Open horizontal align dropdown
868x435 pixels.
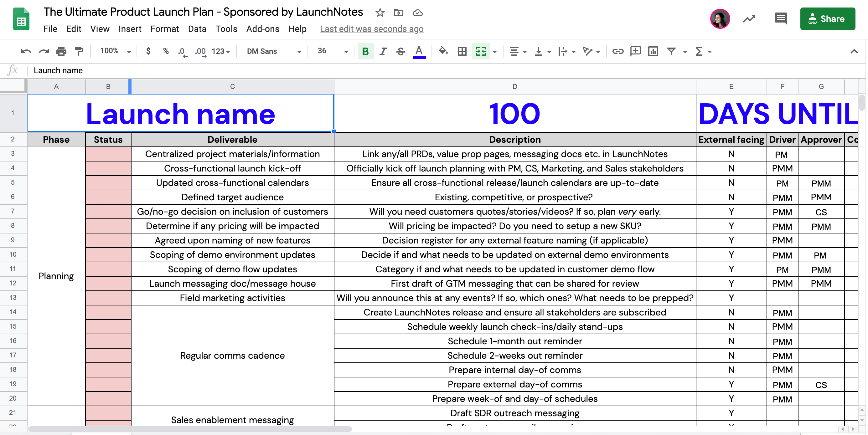518,51
